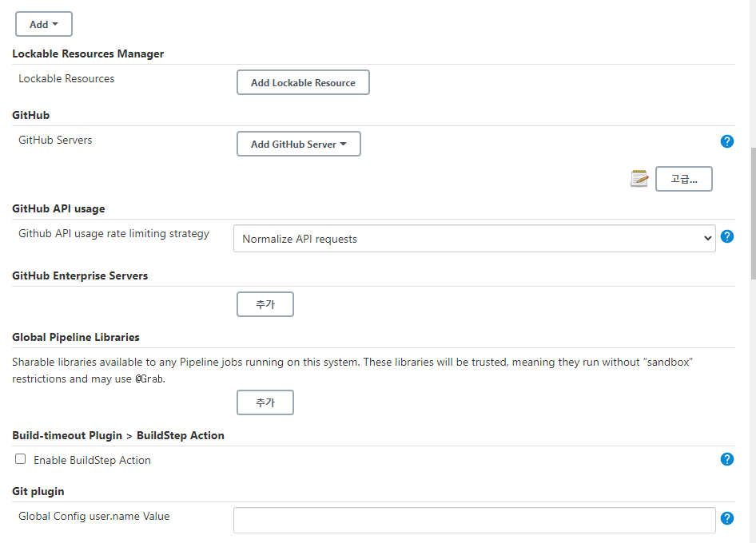The width and height of the screenshot is (756, 543).
Task: Enable BuildStep Action checkbox
Action: (x=20, y=458)
